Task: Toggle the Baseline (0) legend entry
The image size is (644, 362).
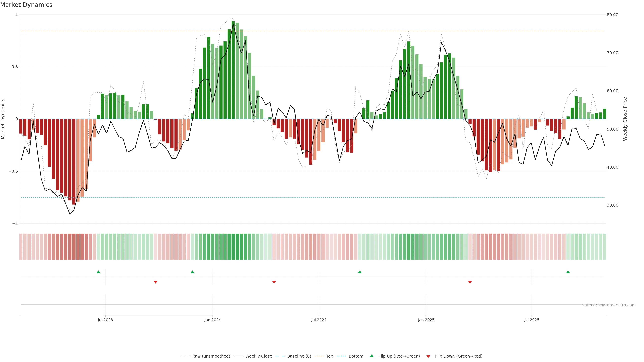Action: click(x=299, y=356)
